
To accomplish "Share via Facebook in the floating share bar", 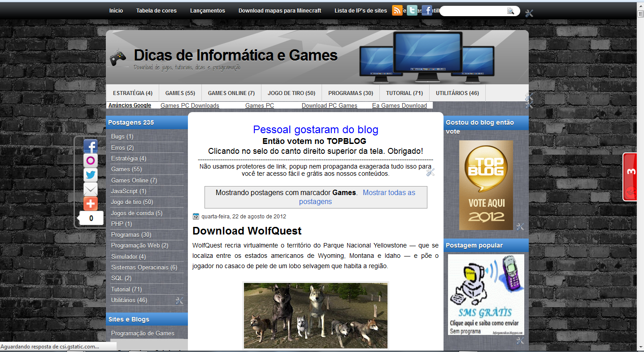I will click(x=91, y=147).
